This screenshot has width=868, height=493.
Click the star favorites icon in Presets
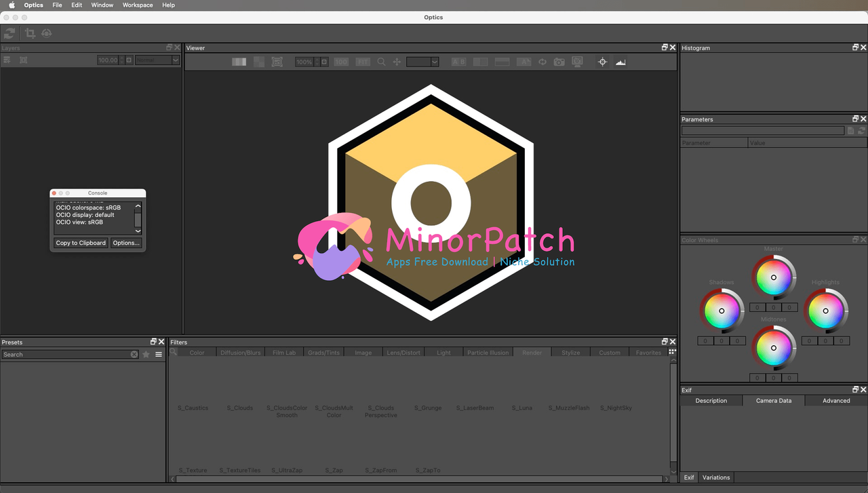point(146,355)
